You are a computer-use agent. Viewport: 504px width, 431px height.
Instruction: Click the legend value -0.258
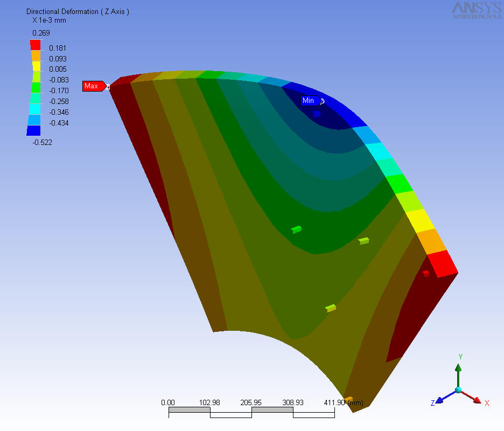[x=59, y=102]
